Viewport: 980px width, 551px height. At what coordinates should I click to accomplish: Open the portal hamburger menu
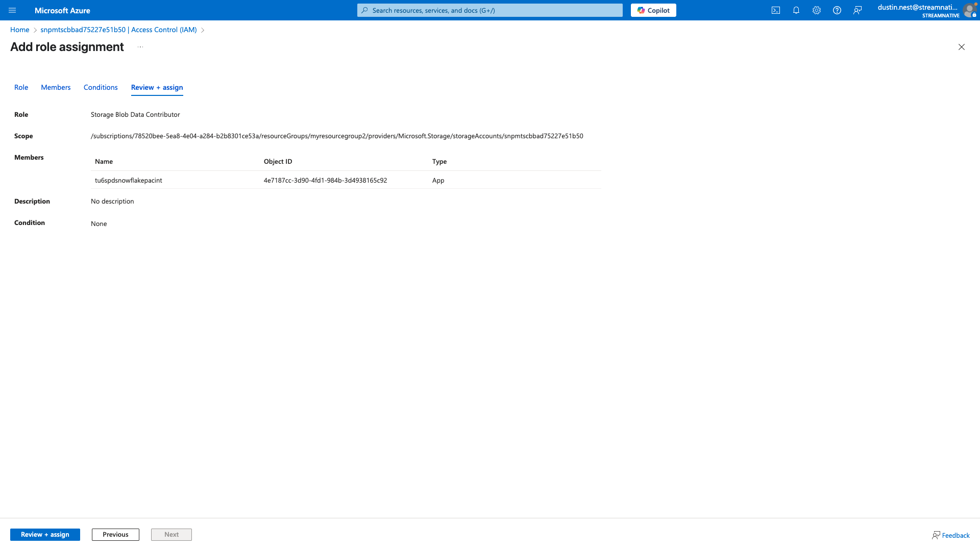[x=12, y=10]
